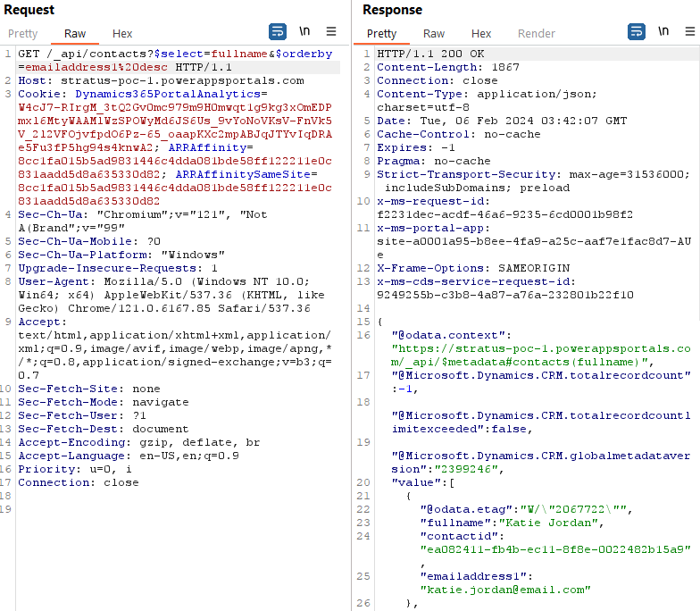The height and width of the screenshot is (611, 700).
Task: Open the Response panel hamburger menu
Action: coord(690,31)
